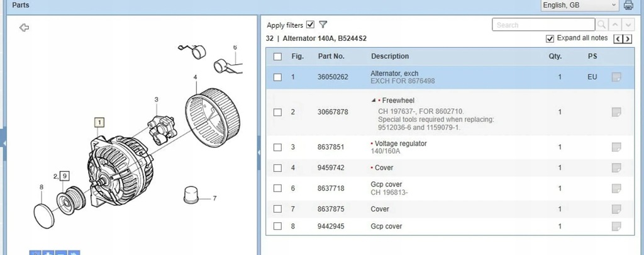Screen dimensions: 644x255
Task: Click the EXCH FOR 8676498 note
Action: tap(402, 81)
